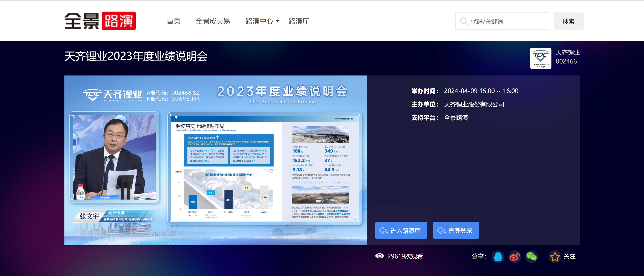Share via the Weibo icon

[x=515, y=256]
